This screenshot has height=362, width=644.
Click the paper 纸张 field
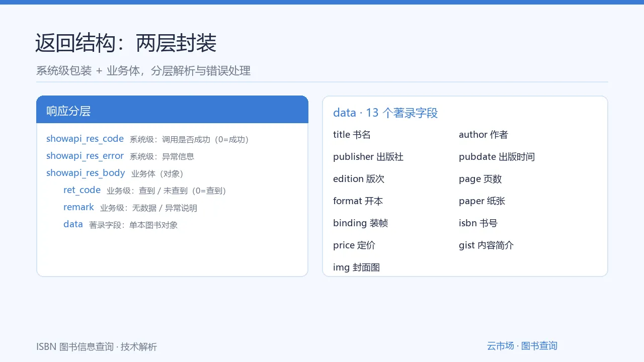[x=482, y=201]
